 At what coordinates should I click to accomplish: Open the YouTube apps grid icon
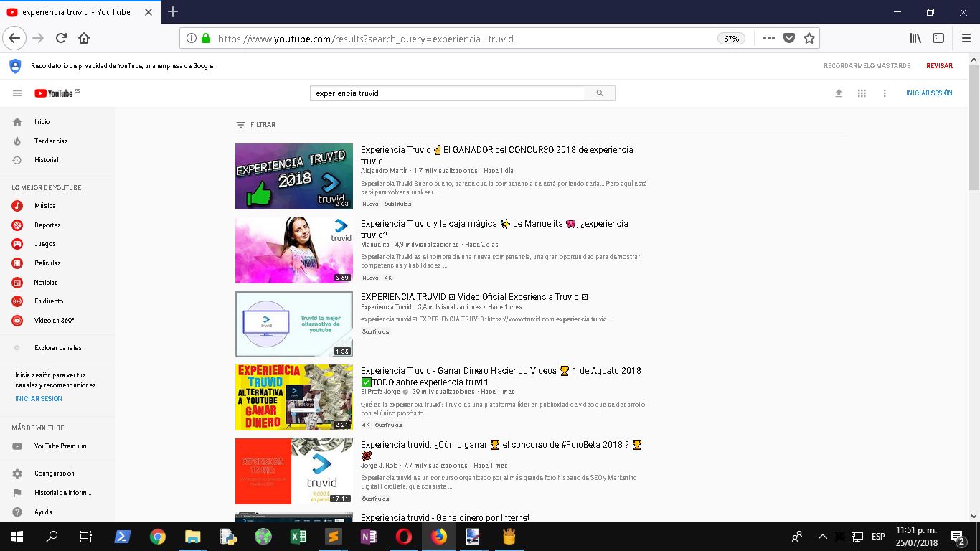coord(862,93)
